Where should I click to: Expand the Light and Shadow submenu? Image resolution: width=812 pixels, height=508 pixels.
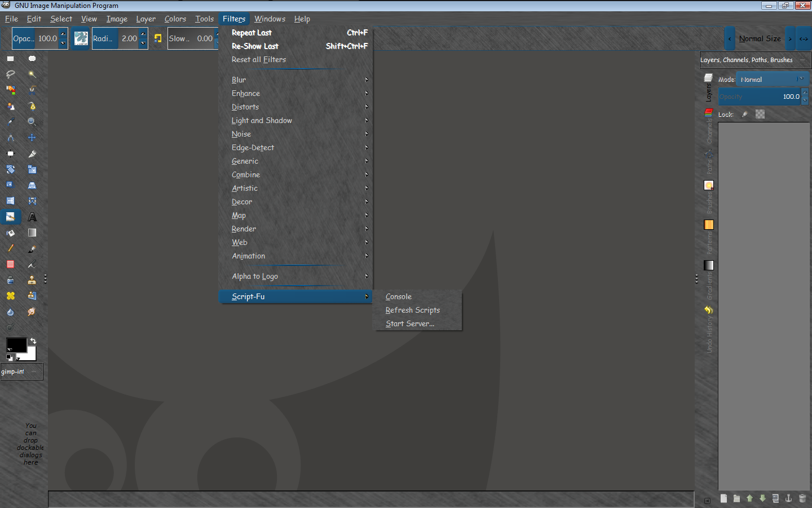297,120
